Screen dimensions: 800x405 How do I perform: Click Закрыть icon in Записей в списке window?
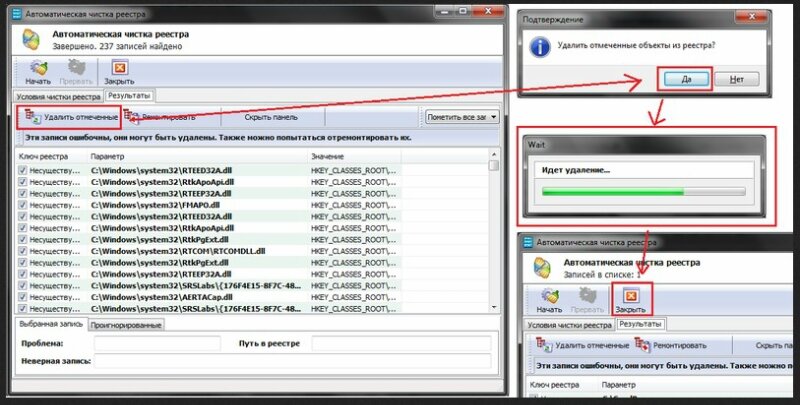point(631,300)
